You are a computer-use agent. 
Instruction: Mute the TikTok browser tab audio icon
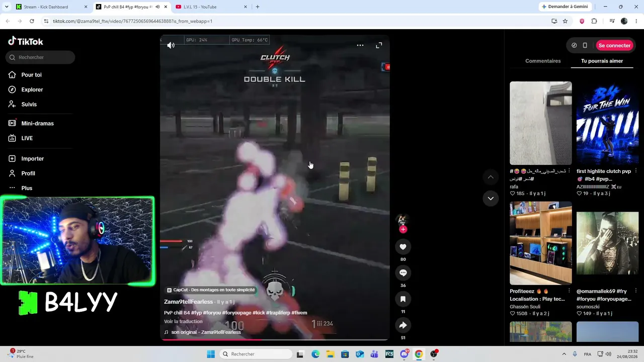[157, 7]
